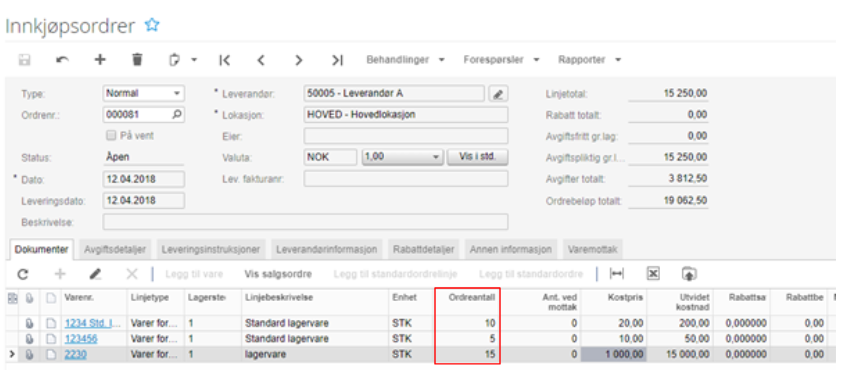Image resolution: width=842 pixels, height=370 pixels.
Task: Click the Lev. fakturanr input field
Action: pyautogui.click(x=406, y=179)
